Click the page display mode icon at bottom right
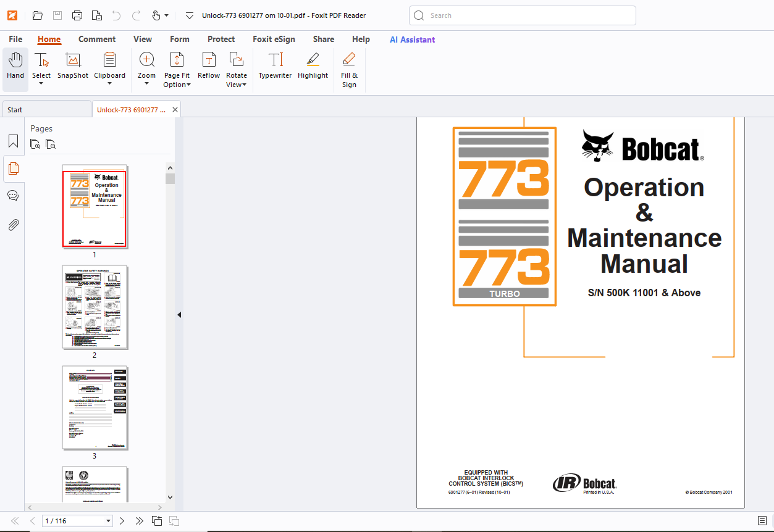 pos(762,521)
